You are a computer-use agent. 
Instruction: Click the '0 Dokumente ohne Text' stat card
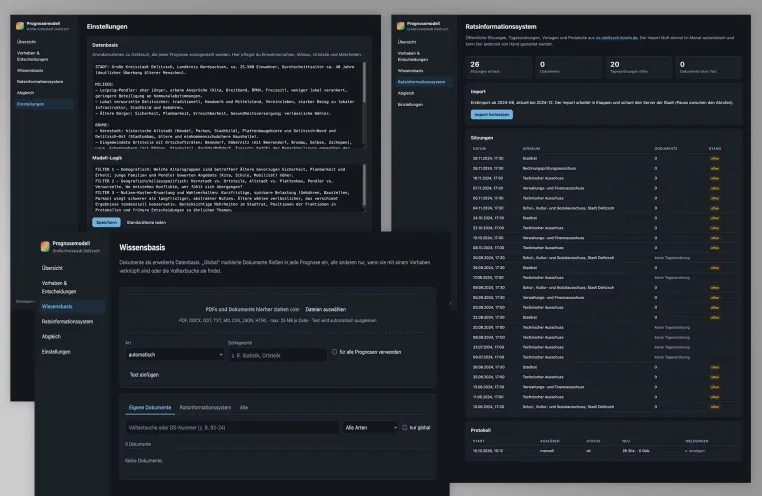click(x=709, y=67)
